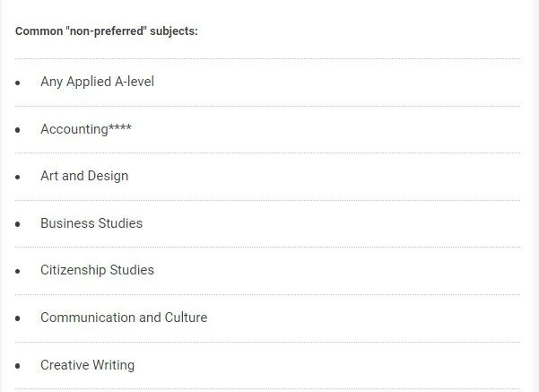Image resolution: width=539 pixels, height=392 pixels.
Task: Click the bullet beside Any Applied A-level
Action: (x=18, y=83)
